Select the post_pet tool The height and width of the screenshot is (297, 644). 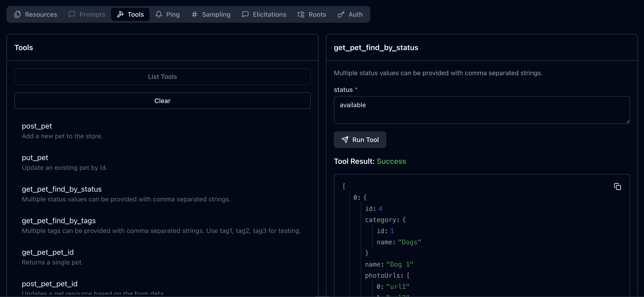pos(37,126)
